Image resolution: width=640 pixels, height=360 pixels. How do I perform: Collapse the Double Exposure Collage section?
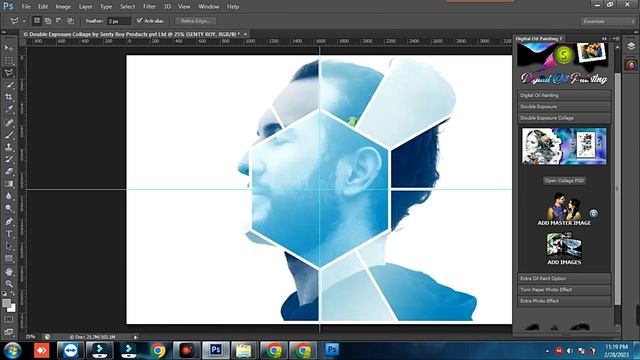pyautogui.click(x=564, y=118)
